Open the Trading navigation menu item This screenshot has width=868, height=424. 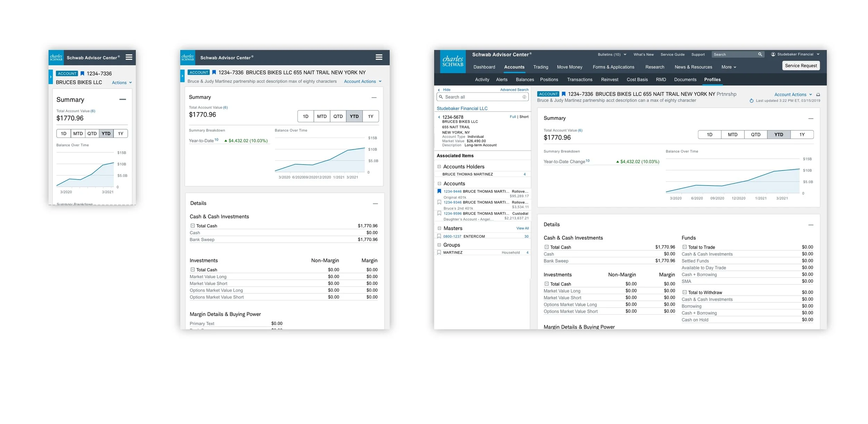click(x=541, y=67)
